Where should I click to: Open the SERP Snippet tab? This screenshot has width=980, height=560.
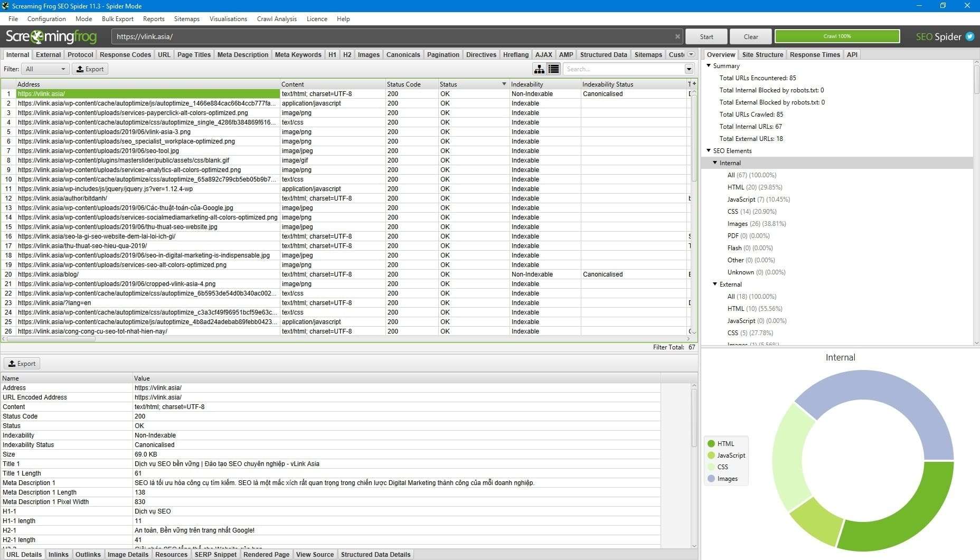215,555
